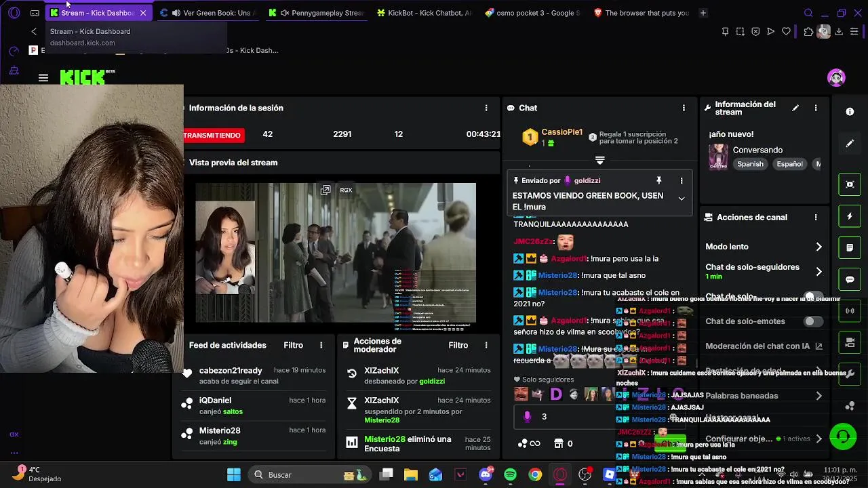Click cabezon21ready in activity feed
Viewport: 868px width, 488px height.
pyautogui.click(x=231, y=371)
